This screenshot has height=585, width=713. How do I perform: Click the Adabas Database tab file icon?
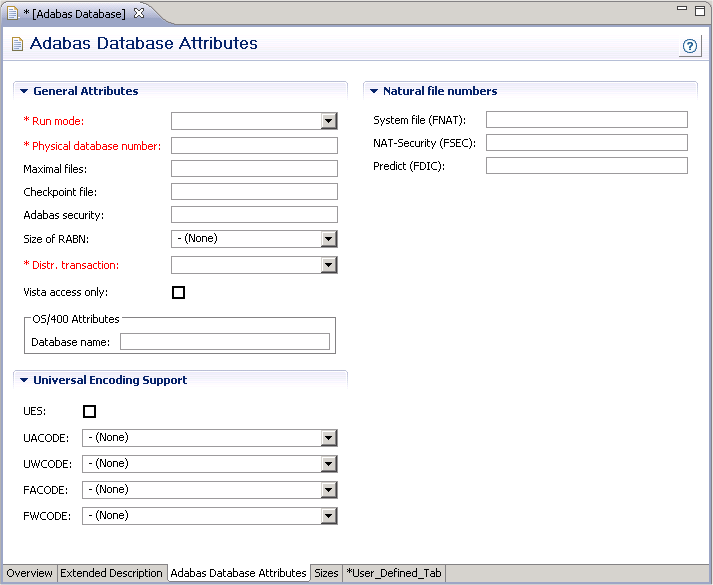(12, 13)
